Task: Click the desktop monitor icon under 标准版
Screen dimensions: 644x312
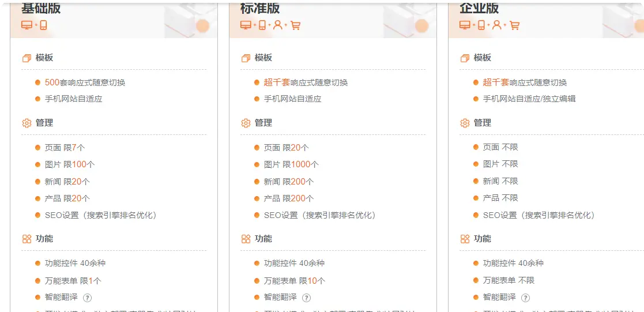Action: 246,25
